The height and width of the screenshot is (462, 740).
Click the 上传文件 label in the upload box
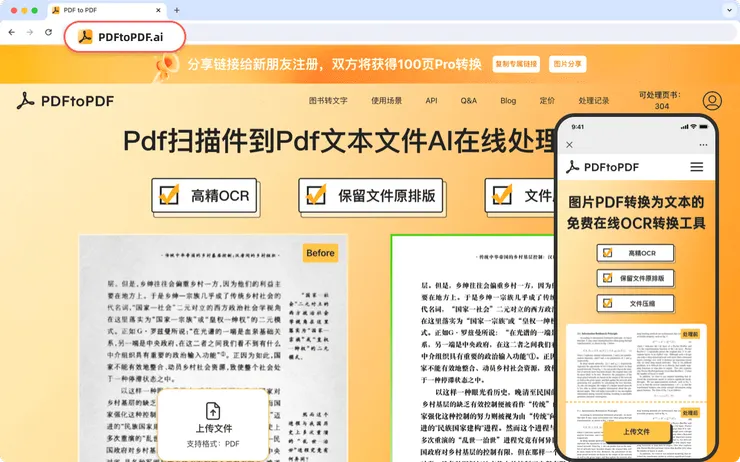[214, 428]
